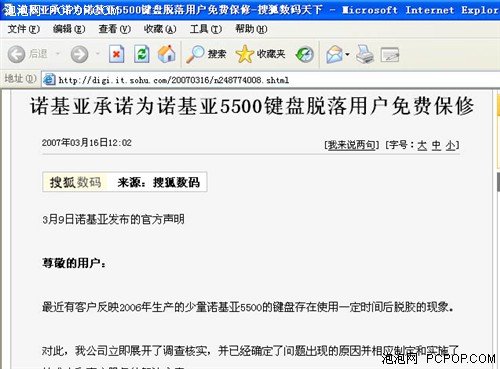This screenshot has width=500, height=369.
Task: Open the 文件(F) menu
Action: point(24,29)
